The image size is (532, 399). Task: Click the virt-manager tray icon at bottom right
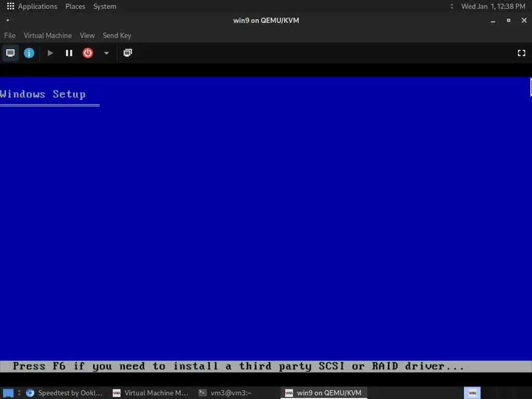[x=472, y=393]
